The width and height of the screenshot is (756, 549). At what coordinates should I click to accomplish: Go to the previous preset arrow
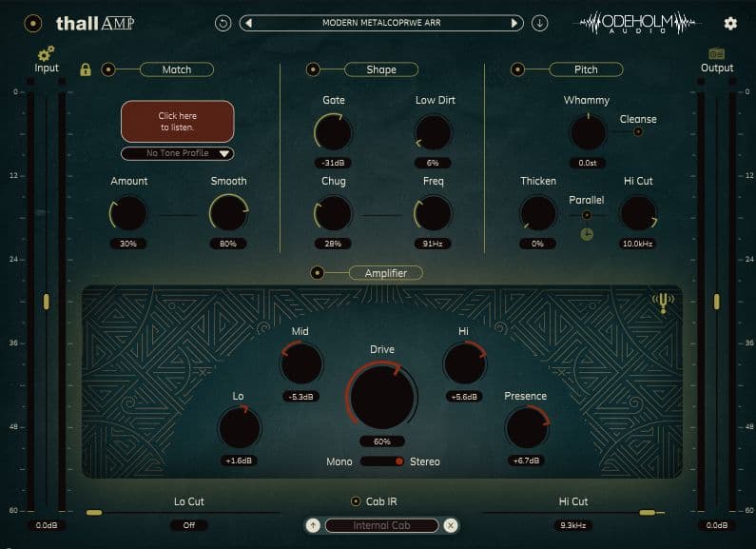pyautogui.click(x=249, y=23)
